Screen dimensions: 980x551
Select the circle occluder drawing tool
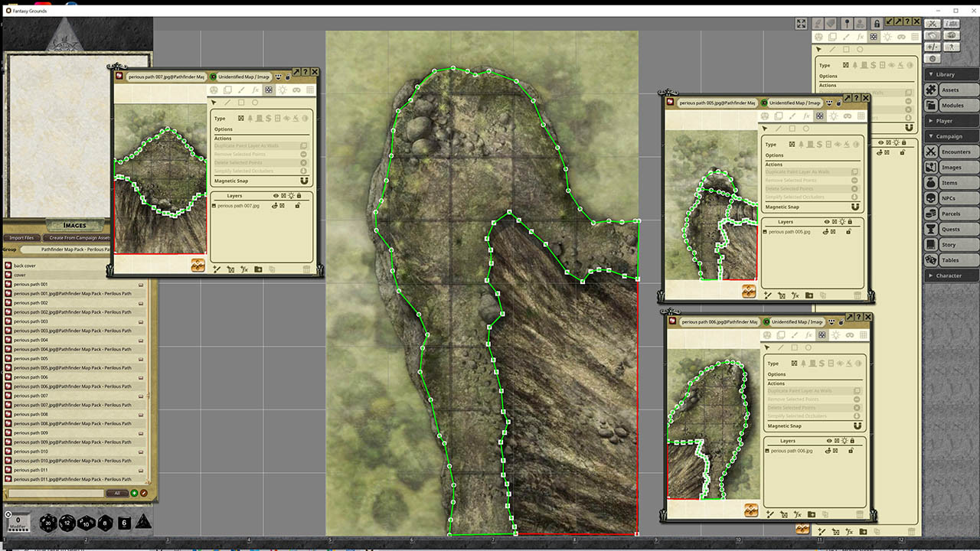click(x=255, y=102)
